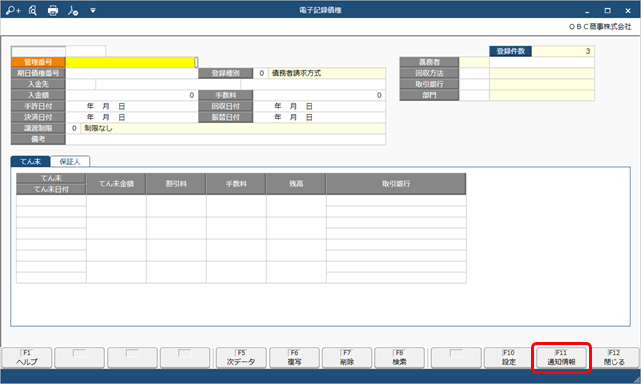Click the 譲渡制限 code field

point(73,128)
